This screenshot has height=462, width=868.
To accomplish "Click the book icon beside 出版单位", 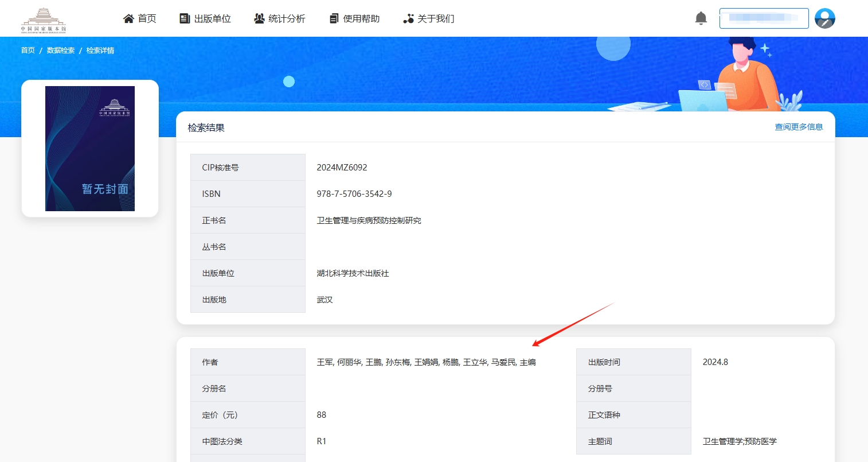I will click(x=185, y=18).
